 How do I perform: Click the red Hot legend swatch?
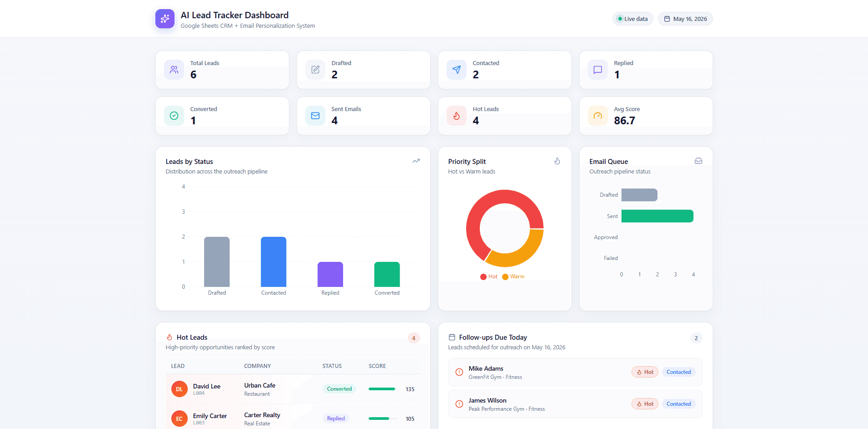(x=483, y=277)
